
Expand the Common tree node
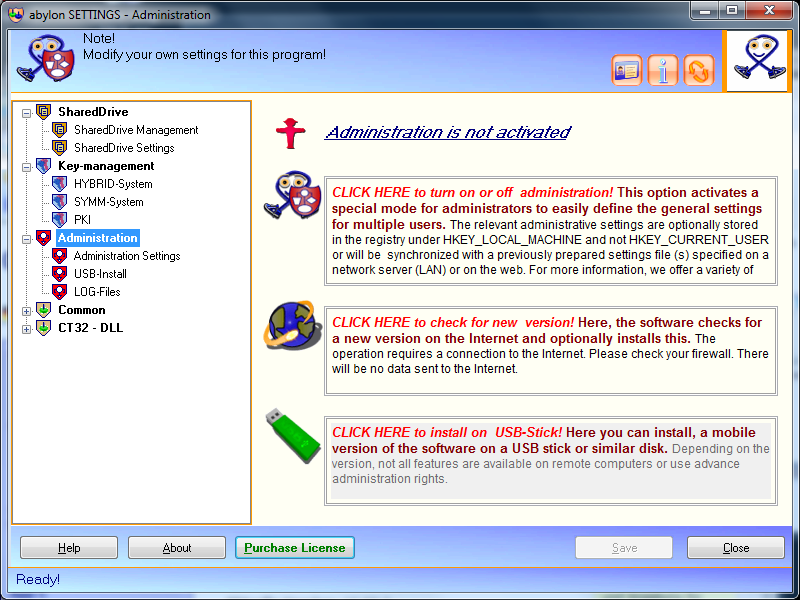27,311
